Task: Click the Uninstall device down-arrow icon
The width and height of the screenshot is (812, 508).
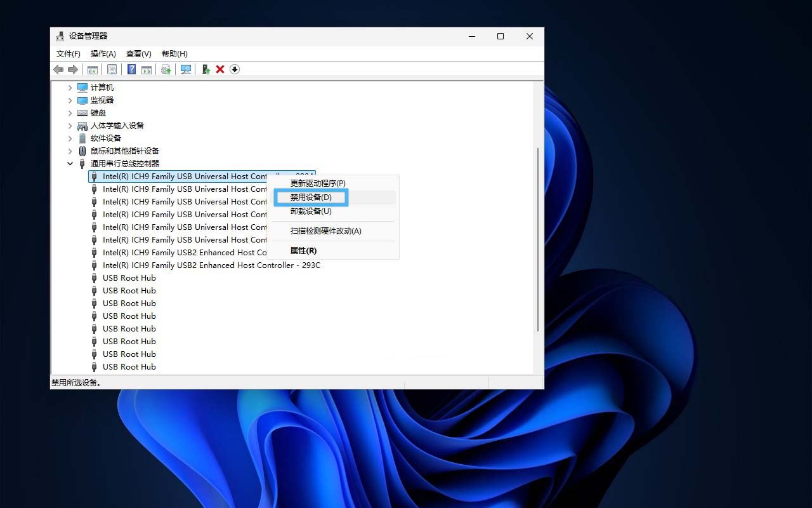Action: click(x=234, y=69)
